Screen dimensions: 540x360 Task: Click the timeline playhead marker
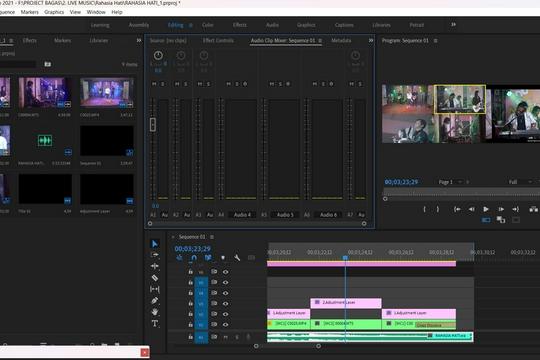coord(345,258)
